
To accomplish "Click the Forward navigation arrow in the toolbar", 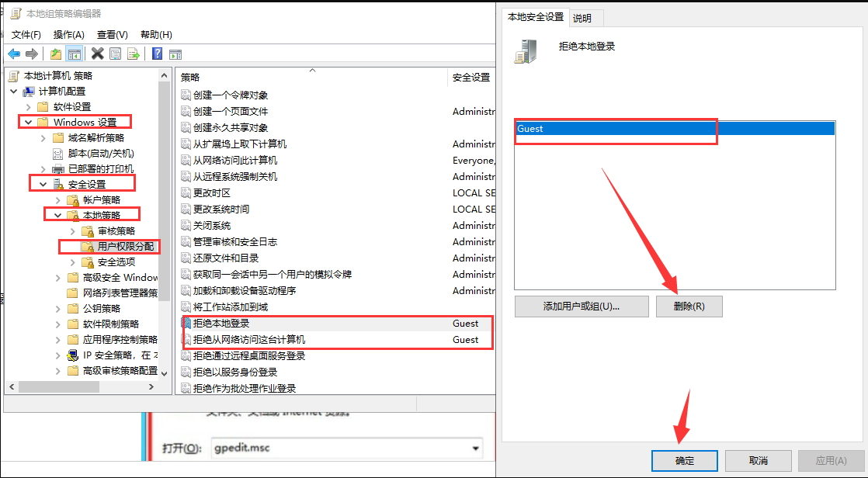I will point(31,53).
